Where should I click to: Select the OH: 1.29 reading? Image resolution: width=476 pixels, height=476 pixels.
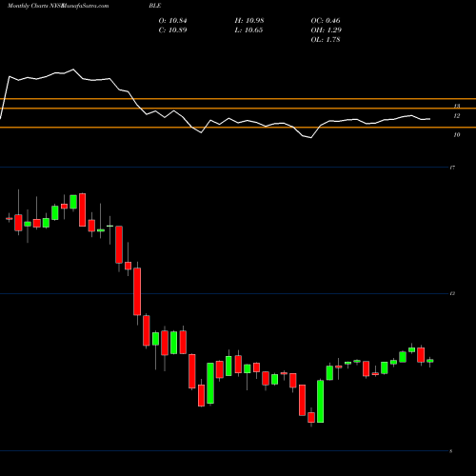326,30
